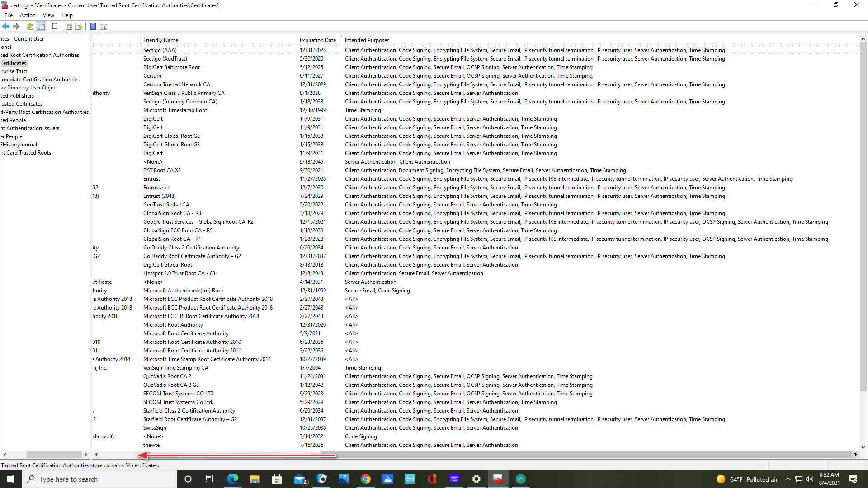Select Third-Party Root Certification Authorities node
The height and width of the screenshot is (488, 868).
coord(44,112)
